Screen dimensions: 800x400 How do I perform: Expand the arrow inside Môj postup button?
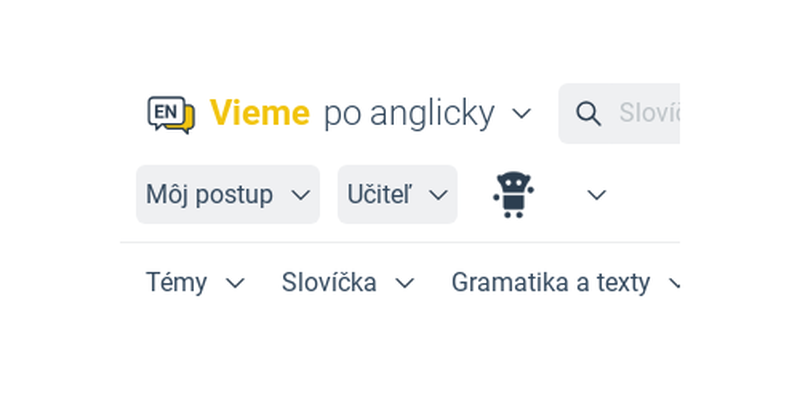click(300, 194)
